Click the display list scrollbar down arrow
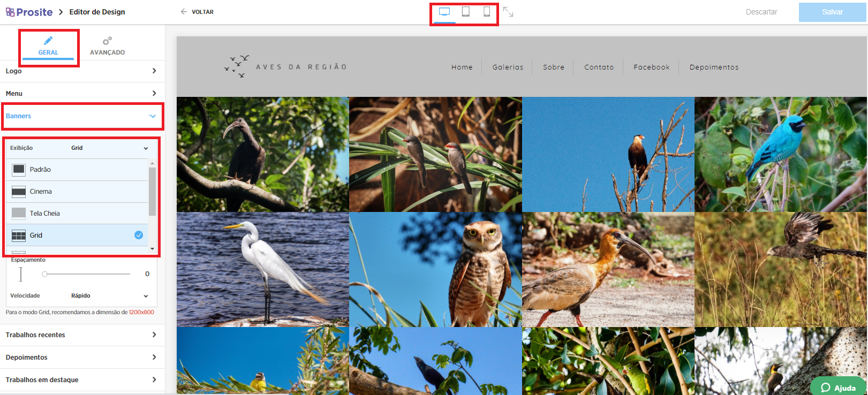Viewport: 868px width, 395px height. coord(152,249)
